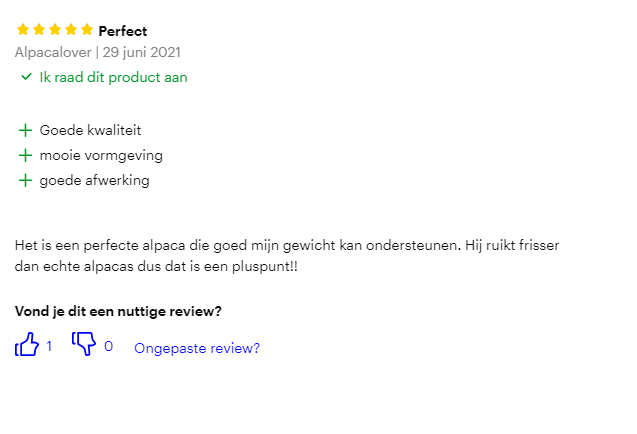Click the review date 29 juni 2021

(141, 52)
